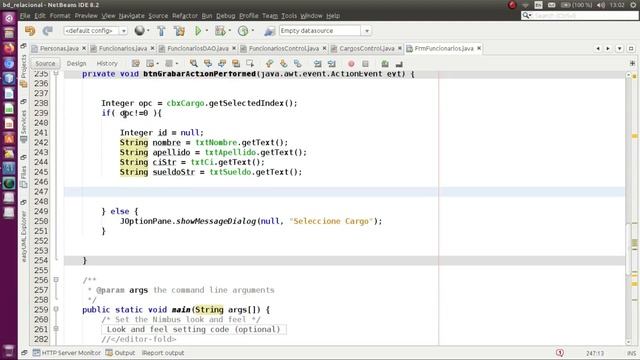Open the Empty datasource dropdown
The height and width of the screenshot is (360, 640).
coord(367,31)
